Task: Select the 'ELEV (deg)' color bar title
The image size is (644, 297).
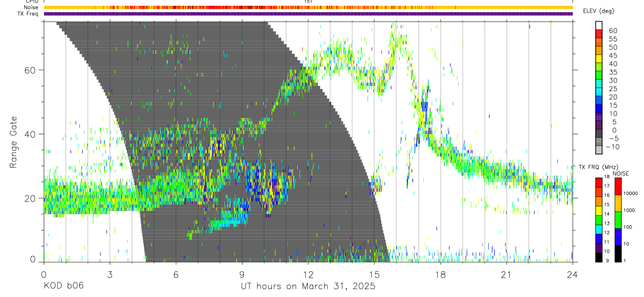Action: (x=598, y=11)
